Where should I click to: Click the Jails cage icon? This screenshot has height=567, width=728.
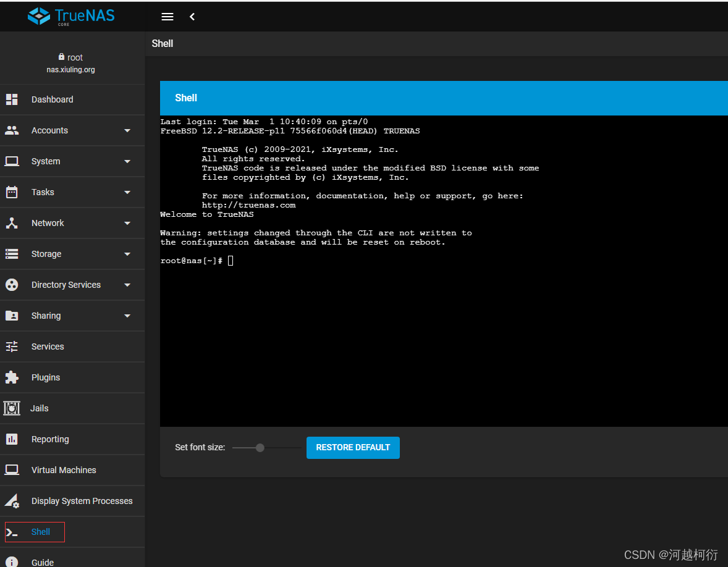coord(12,408)
